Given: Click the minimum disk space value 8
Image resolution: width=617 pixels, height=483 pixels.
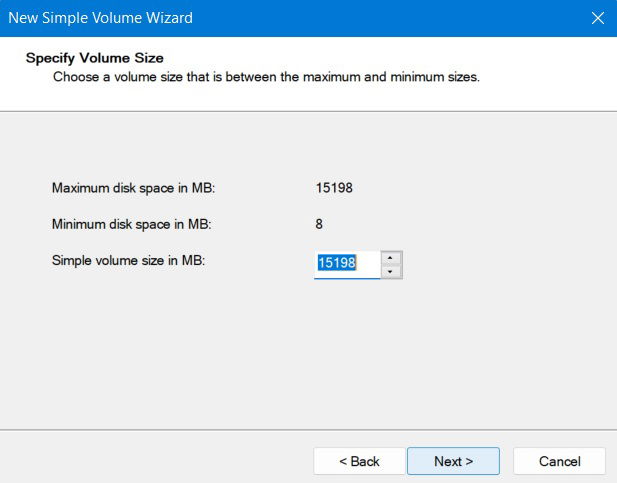Looking at the screenshot, I should pos(319,224).
